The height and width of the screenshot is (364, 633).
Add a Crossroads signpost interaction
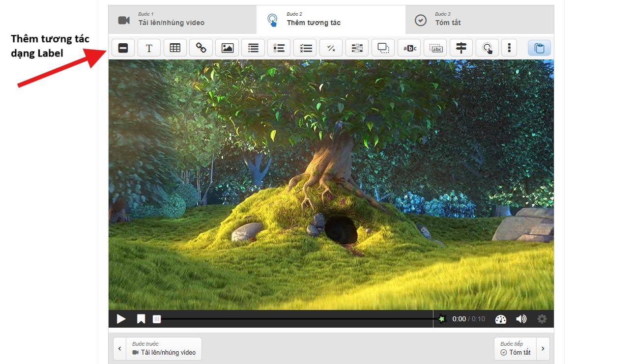coord(461,48)
